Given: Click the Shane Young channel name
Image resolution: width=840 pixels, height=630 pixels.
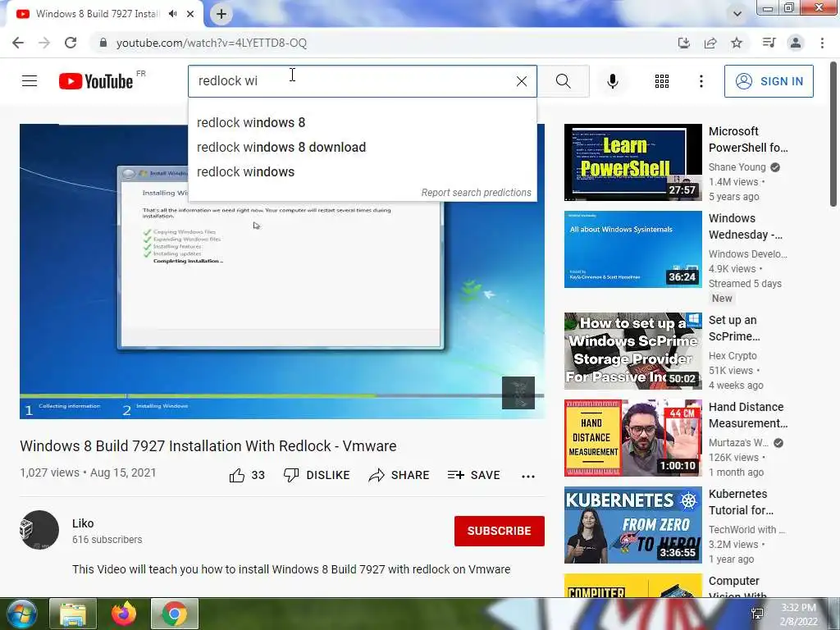Looking at the screenshot, I should tap(737, 167).
